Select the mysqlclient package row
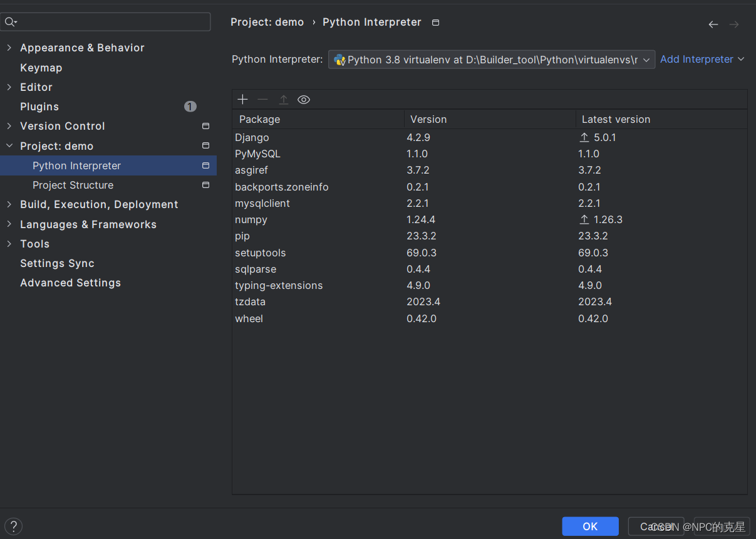 click(x=490, y=203)
